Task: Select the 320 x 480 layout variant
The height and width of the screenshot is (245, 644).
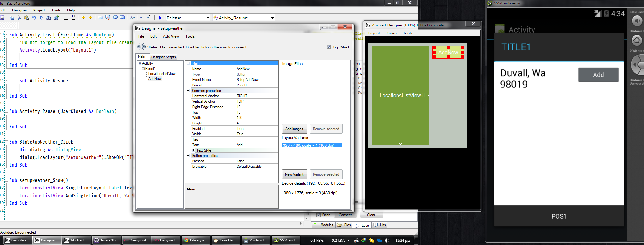Action: [312, 145]
